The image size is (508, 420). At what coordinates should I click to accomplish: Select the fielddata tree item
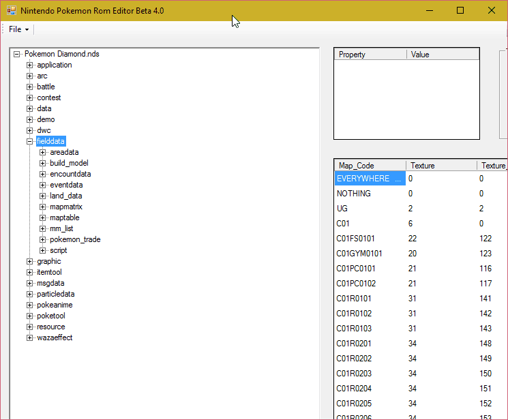(51, 141)
